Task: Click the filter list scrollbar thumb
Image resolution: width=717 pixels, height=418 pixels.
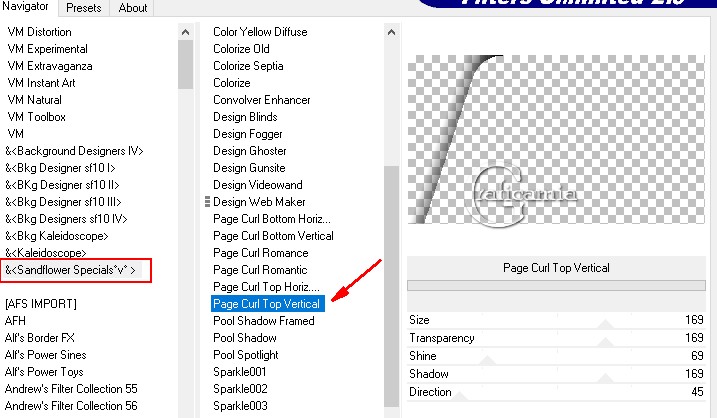Action: click(391, 286)
